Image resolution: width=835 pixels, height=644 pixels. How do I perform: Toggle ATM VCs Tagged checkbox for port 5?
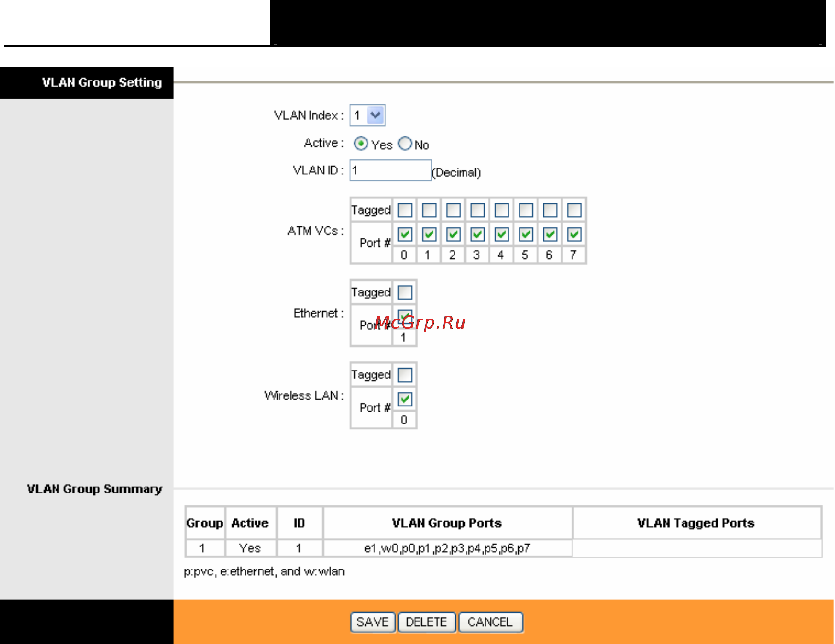[526, 210]
